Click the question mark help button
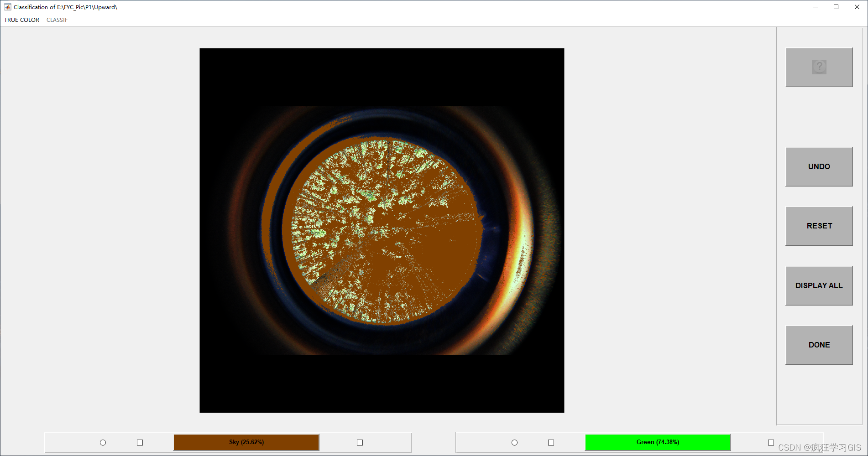 [x=819, y=67]
